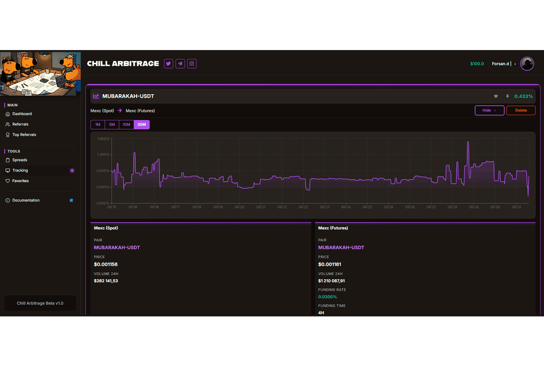This screenshot has width=544, height=392.
Task: Switch chart to 5M timeframe
Action: click(x=112, y=125)
